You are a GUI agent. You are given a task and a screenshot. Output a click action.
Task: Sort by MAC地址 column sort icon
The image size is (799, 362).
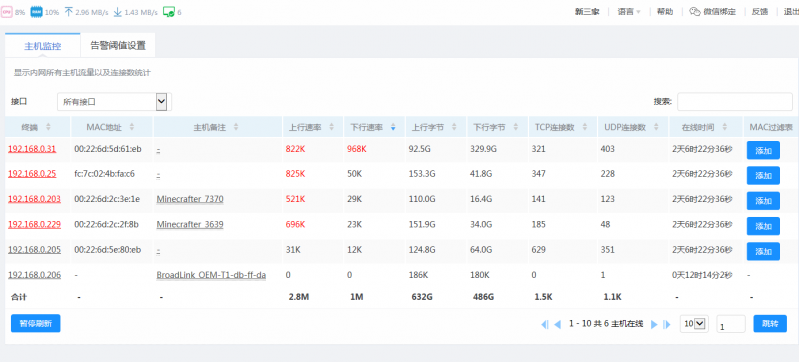[131, 127]
